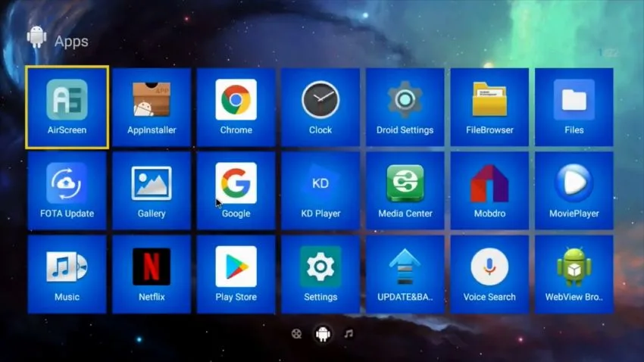Open Droid Settings
This screenshot has height=362, width=644.
tap(405, 107)
